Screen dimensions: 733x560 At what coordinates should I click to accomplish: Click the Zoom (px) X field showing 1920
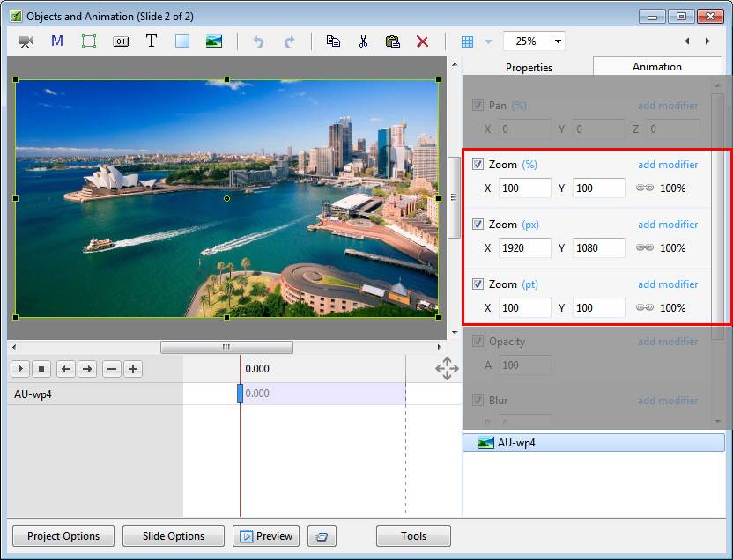point(524,248)
